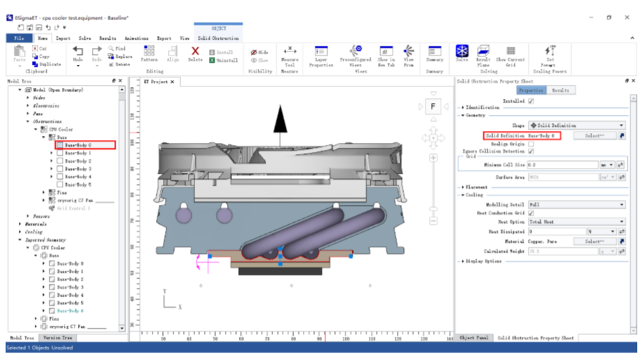Click the Solve snowflake icon

462,52
